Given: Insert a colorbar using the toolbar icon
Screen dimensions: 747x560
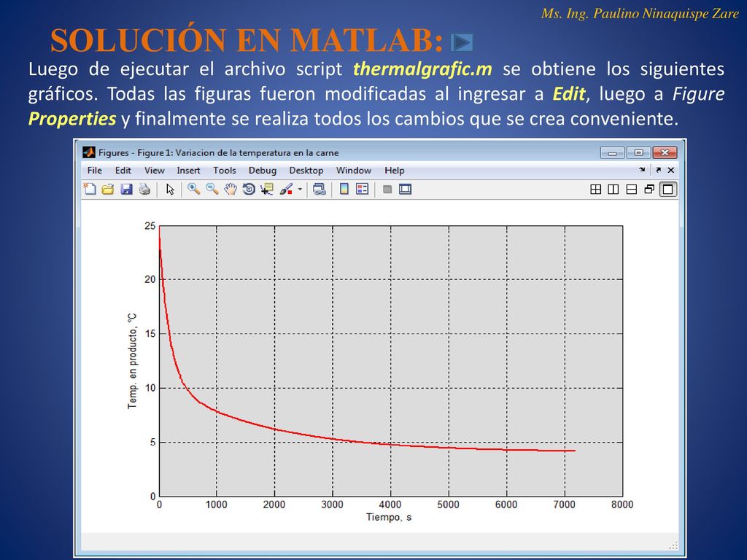Looking at the screenshot, I should coord(344,190).
